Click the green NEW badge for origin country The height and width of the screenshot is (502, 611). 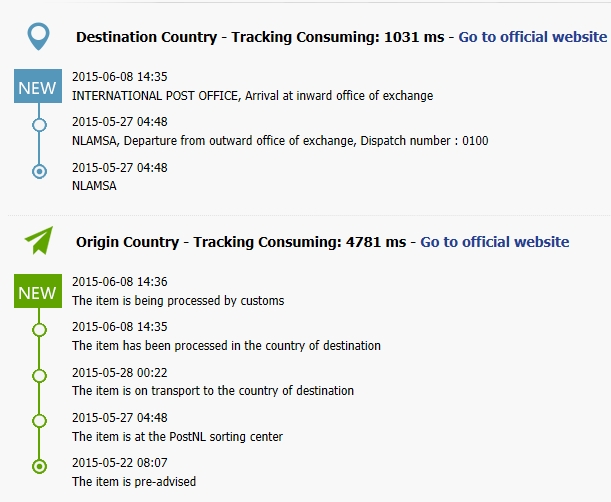coord(38,291)
